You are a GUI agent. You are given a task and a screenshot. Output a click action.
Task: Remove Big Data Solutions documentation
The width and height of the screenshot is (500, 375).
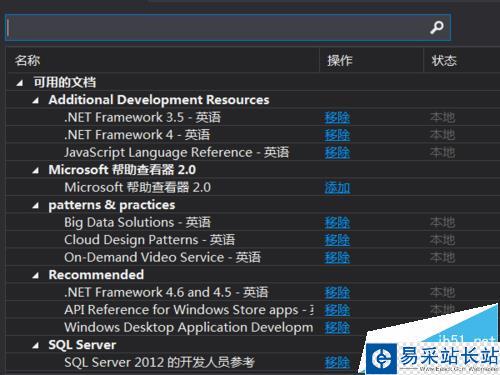[x=337, y=223]
